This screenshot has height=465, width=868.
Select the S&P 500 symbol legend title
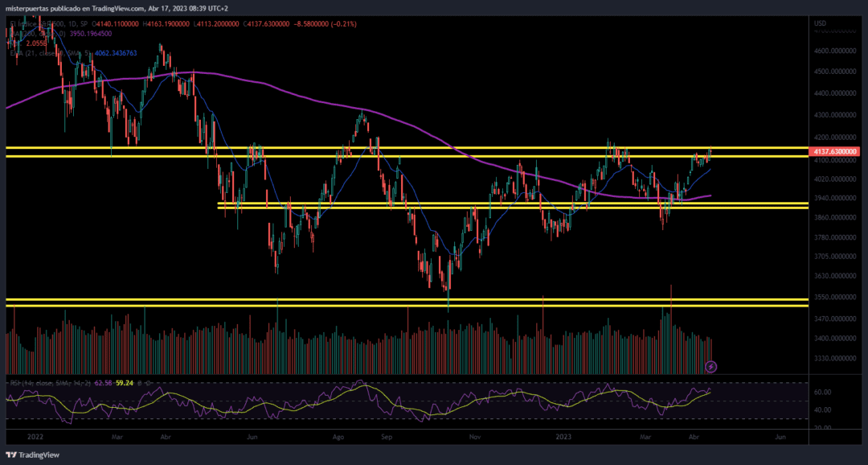48,24
